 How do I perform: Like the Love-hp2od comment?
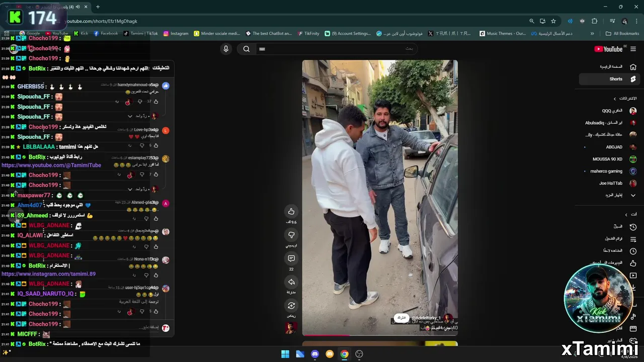coord(156,145)
